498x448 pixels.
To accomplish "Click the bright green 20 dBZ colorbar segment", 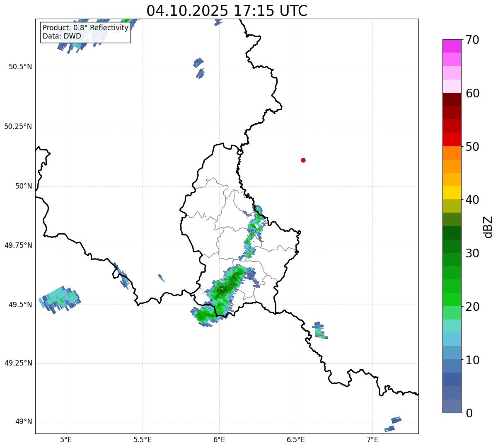I will 452,299.
